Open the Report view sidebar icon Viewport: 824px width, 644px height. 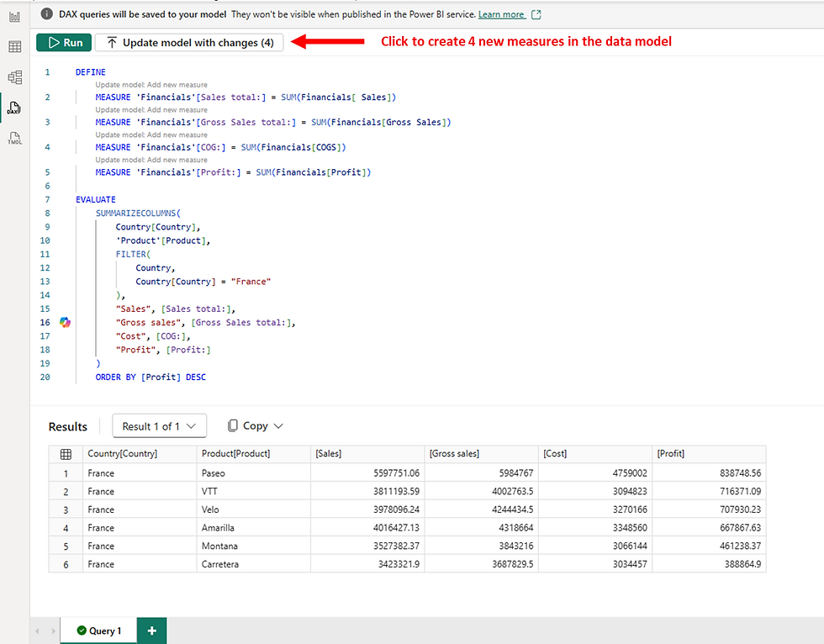[15, 16]
